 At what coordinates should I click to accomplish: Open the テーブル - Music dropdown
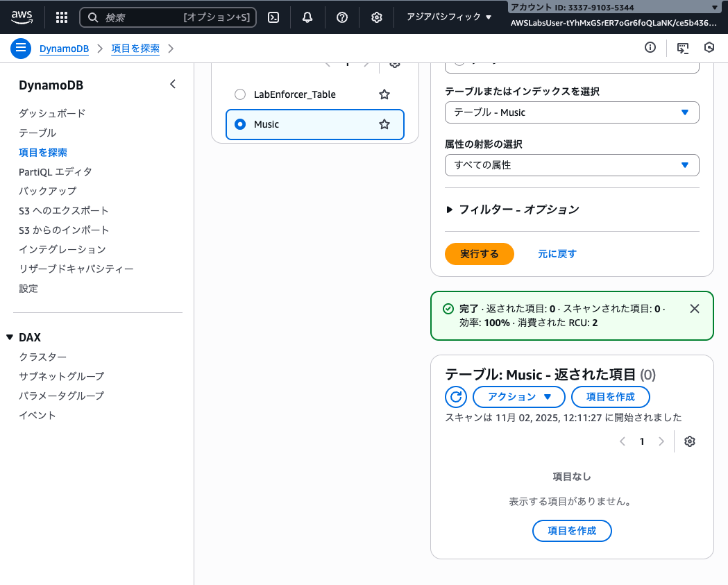coord(572,112)
